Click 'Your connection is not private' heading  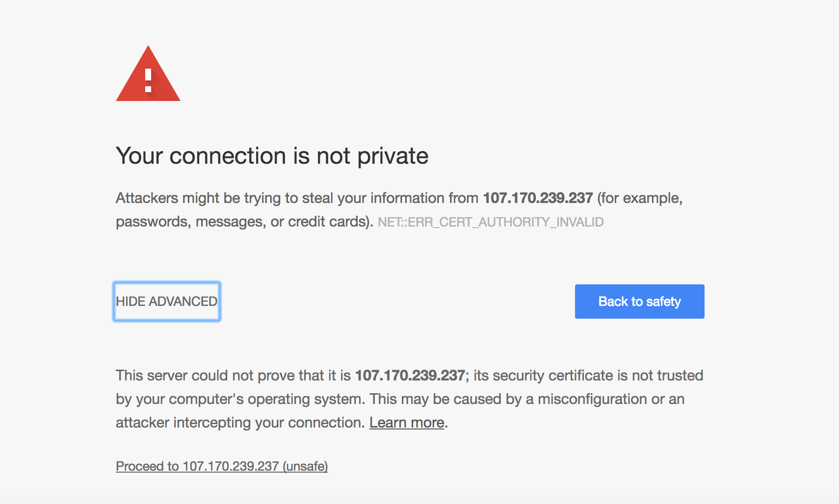[272, 156]
